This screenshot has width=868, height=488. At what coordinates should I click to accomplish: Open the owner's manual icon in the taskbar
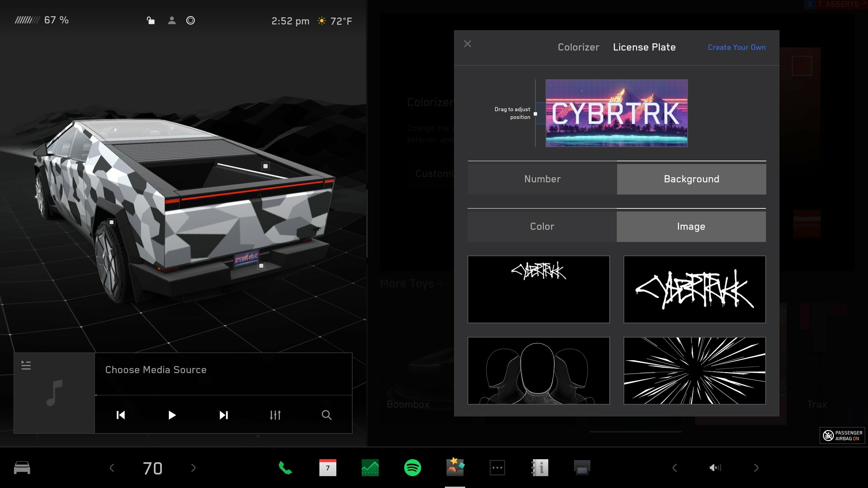tap(539, 468)
